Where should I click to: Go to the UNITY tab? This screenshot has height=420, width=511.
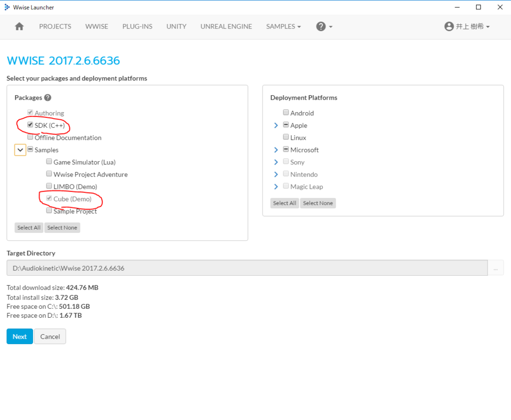point(176,26)
